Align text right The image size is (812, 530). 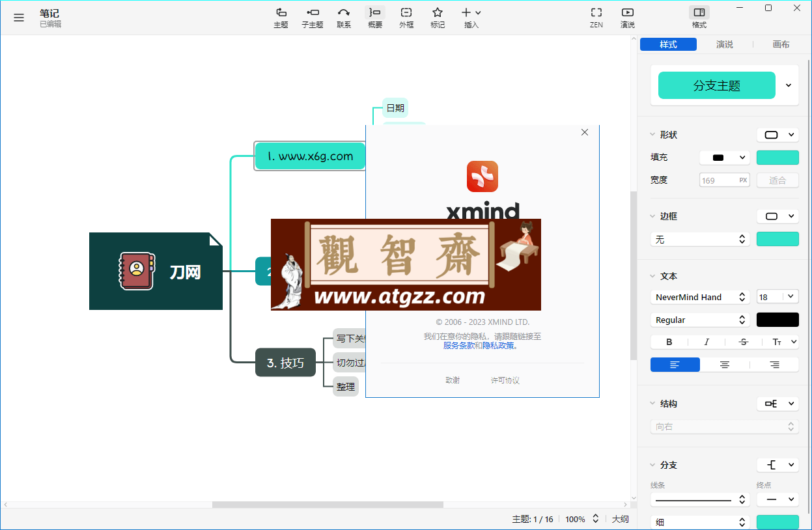(775, 365)
